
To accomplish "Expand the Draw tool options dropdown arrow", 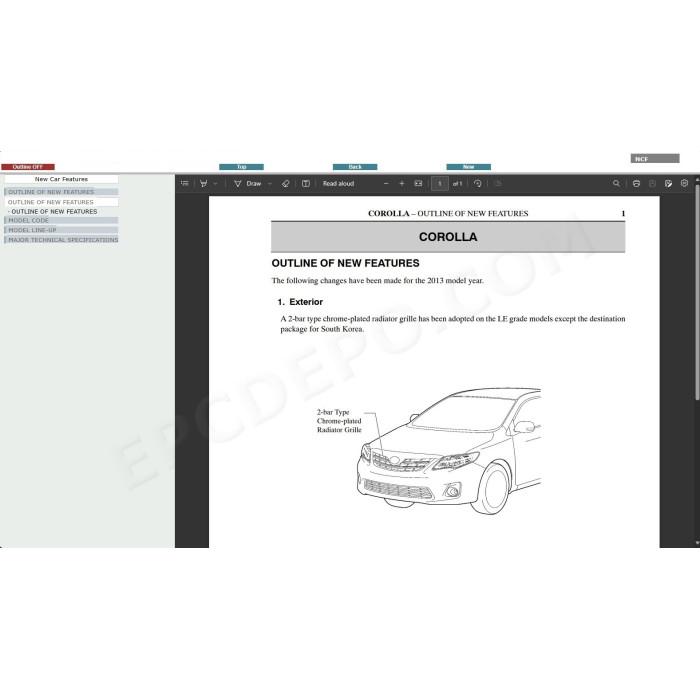I will 270,183.
